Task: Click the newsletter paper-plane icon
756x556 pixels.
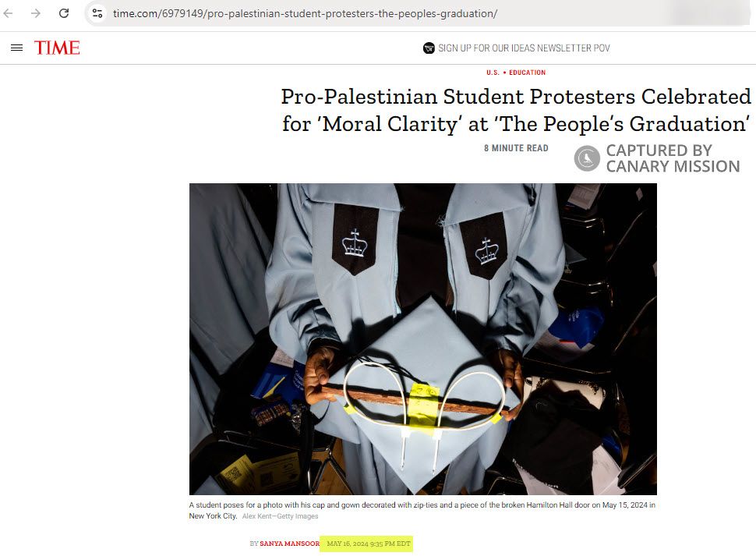Action: [429, 48]
